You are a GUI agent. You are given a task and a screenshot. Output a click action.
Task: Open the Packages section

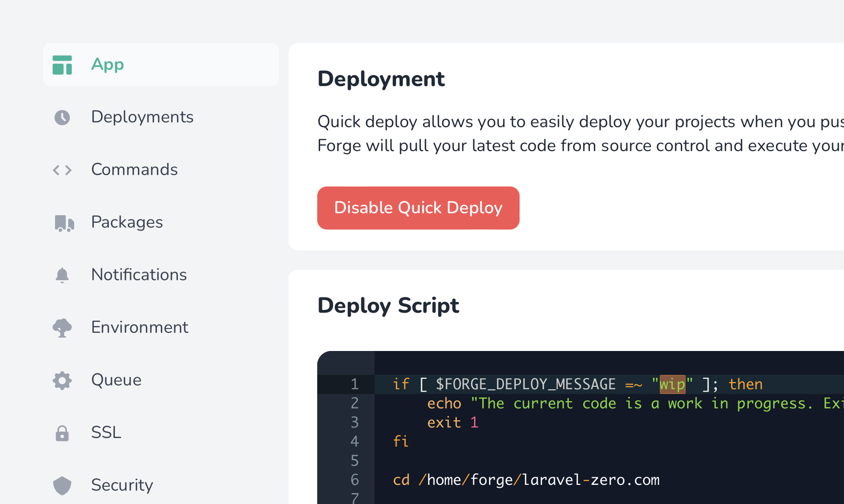(x=127, y=222)
